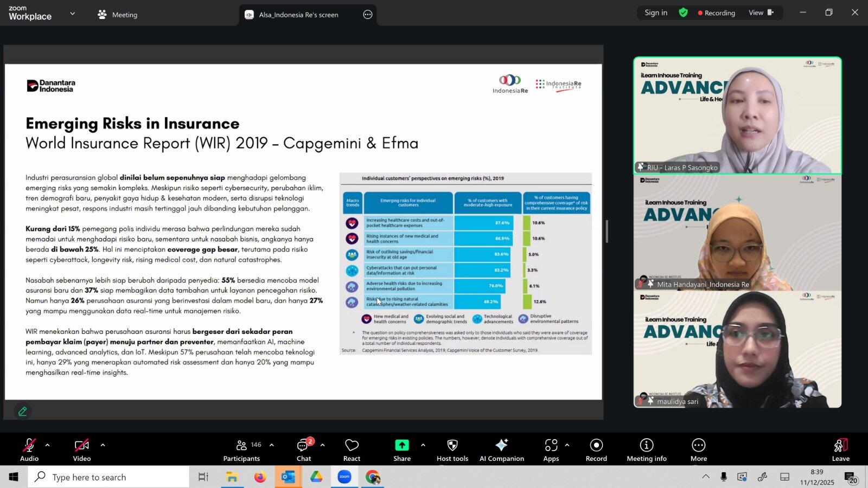
Task: Expand audio options arrow next to Audio
Action: pos(48,445)
